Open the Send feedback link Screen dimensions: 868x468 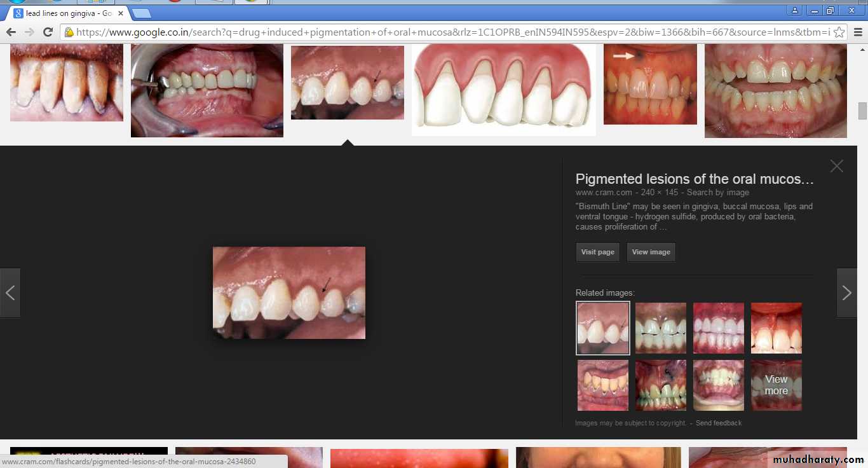click(x=718, y=423)
